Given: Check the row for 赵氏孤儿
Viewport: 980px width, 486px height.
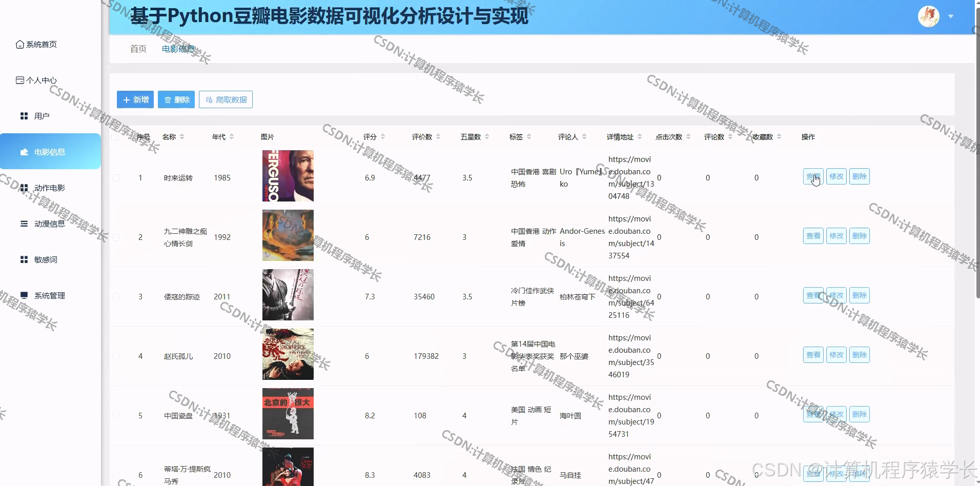Looking at the screenshot, I should 116,356.
